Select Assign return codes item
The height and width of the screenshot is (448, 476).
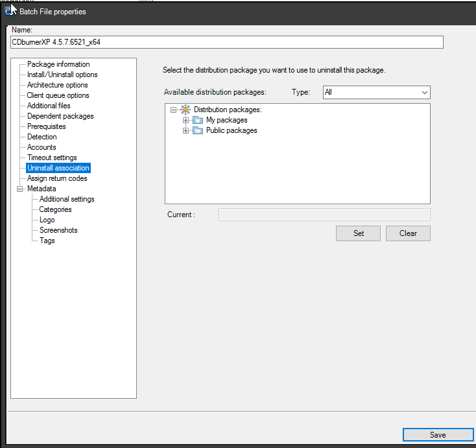57,178
